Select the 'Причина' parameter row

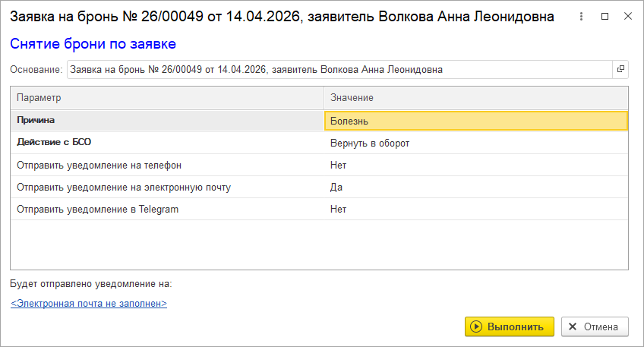point(167,121)
